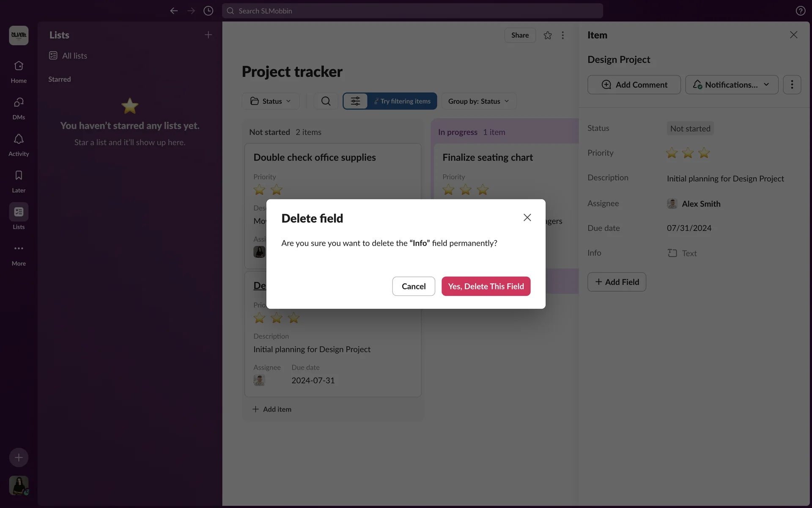Open the Activity bell icon

click(x=19, y=139)
